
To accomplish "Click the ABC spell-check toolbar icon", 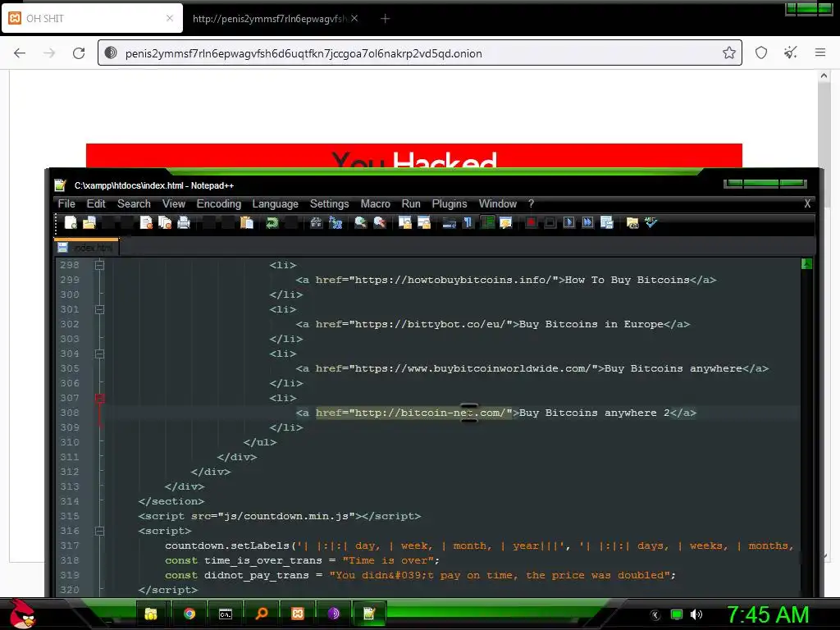I will pyautogui.click(x=651, y=222).
